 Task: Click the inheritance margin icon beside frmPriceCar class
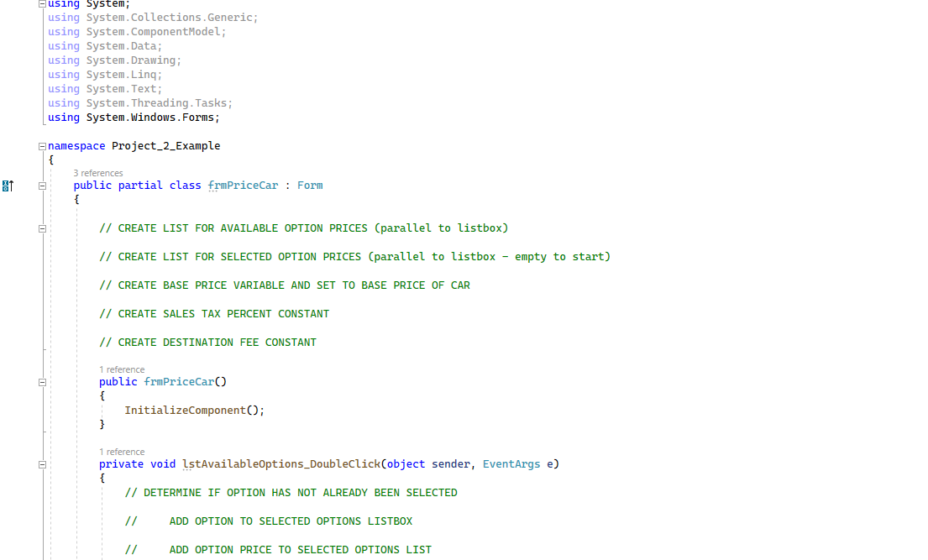point(7,185)
